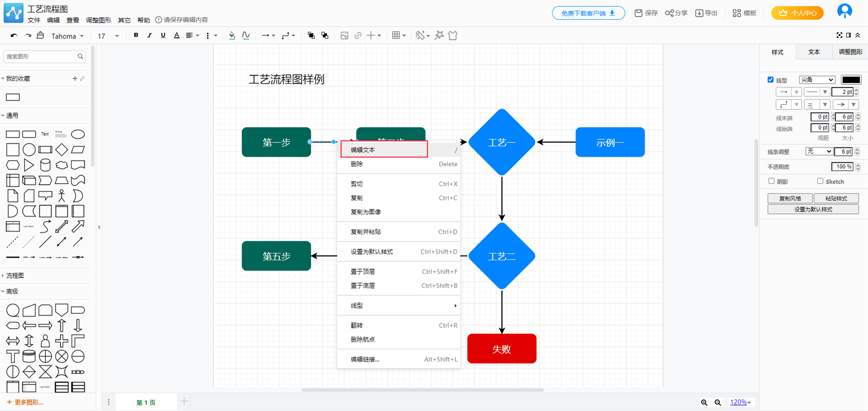This screenshot has height=411, width=868.
Task: Open the Tahoma font dropdown
Action: click(67, 36)
